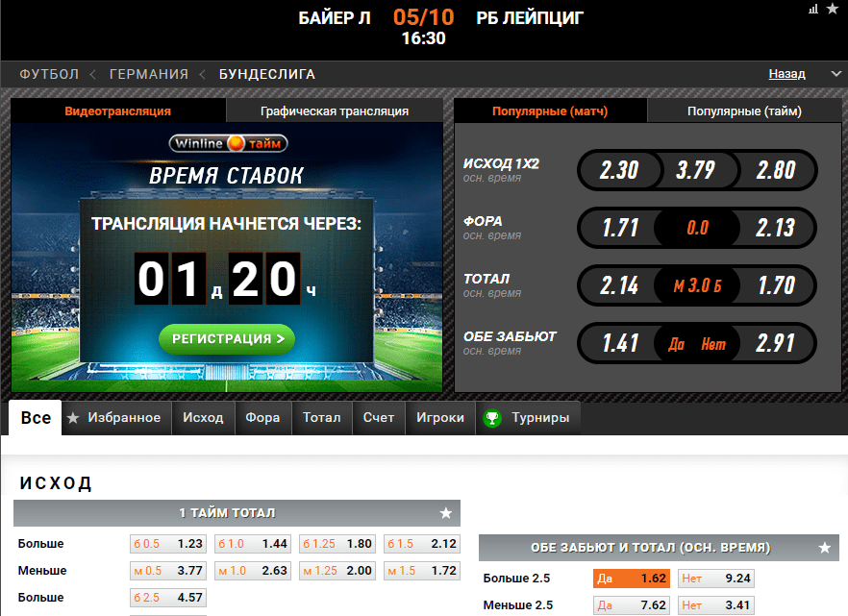Filter markets by the Счет tab
848x616 pixels.
tap(379, 418)
